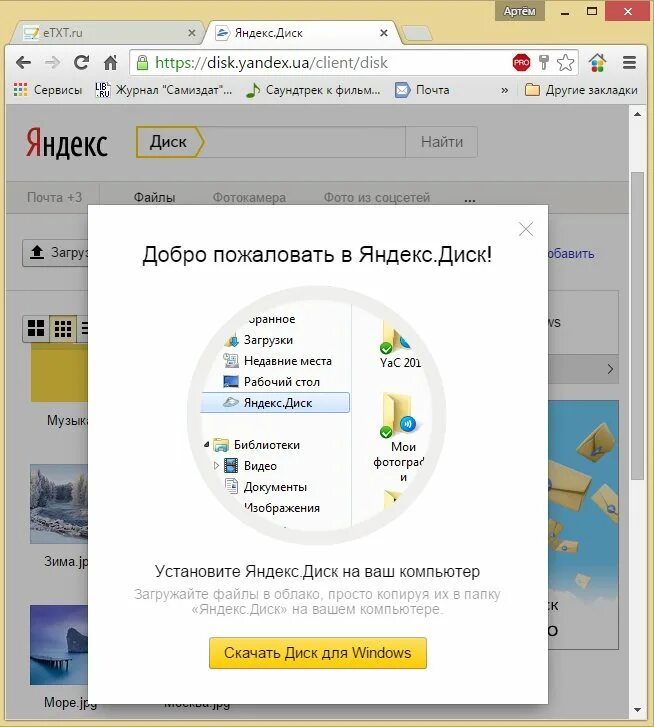Click the right-arrow chevron in side panel
This screenshot has height=727, width=654.
[610, 369]
